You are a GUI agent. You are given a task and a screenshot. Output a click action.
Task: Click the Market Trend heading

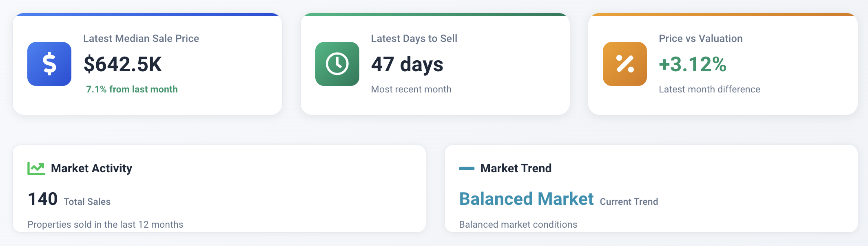(516, 168)
